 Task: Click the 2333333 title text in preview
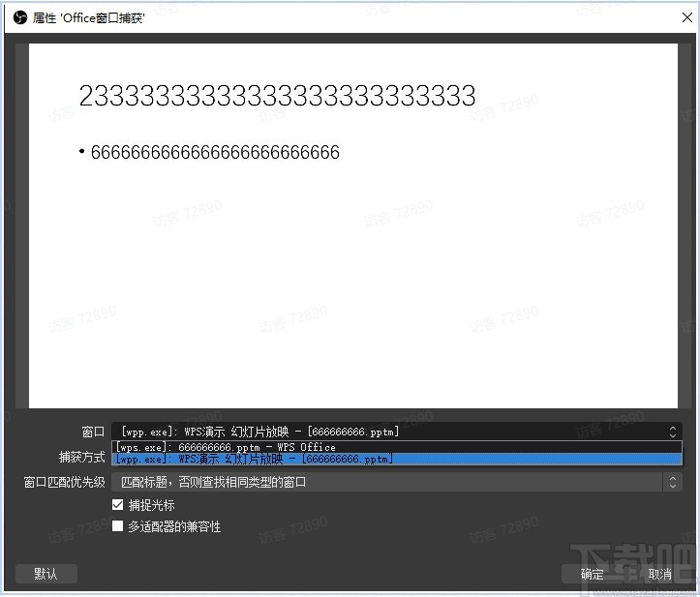click(277, 96)
